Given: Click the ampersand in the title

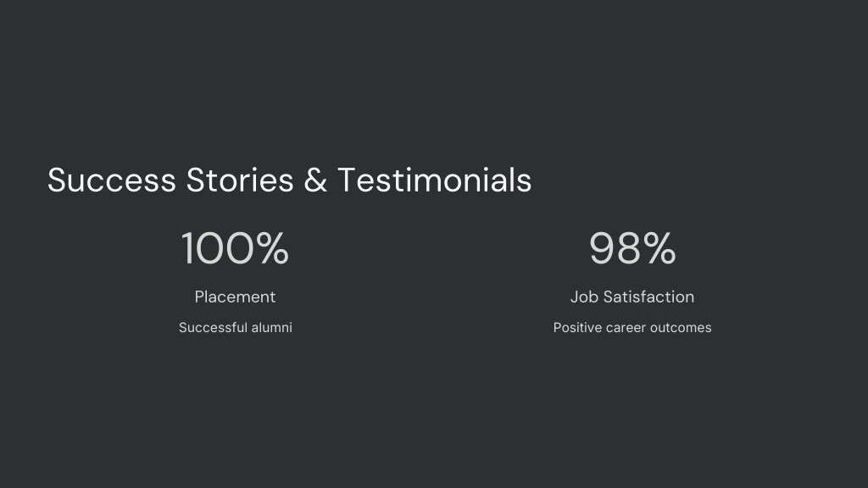Looking at the screenshot, I should (x=315, y=180).
